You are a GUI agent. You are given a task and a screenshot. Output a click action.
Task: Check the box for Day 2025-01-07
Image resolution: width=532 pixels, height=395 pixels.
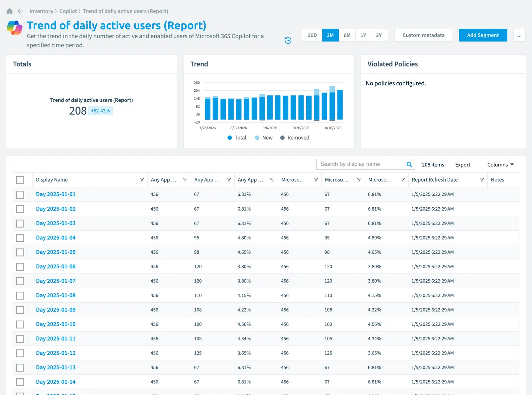20,281
